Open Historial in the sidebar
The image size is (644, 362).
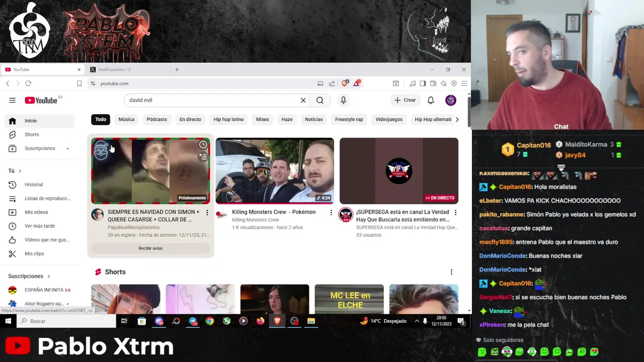[x=39, y=185]
